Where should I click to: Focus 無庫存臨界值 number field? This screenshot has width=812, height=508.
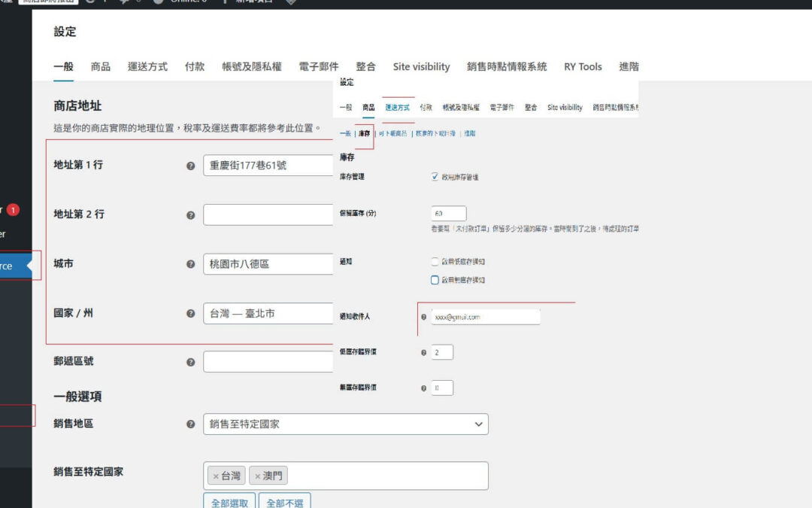pyautogui.click(x=442, y=388)
